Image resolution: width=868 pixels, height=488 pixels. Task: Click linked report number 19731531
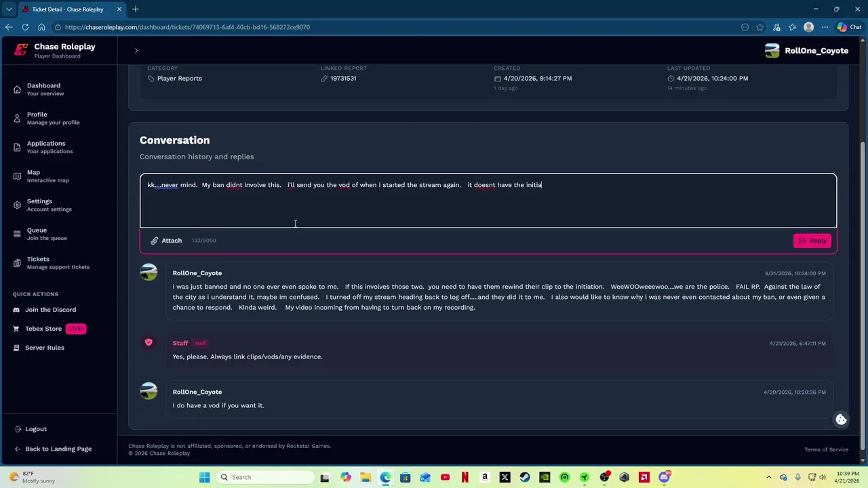[343, 79]
